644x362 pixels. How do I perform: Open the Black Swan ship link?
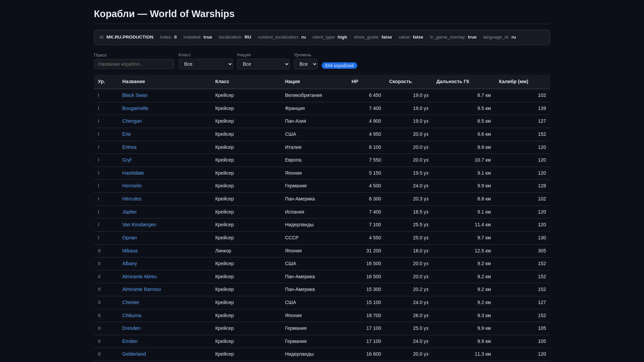[135, 95]
